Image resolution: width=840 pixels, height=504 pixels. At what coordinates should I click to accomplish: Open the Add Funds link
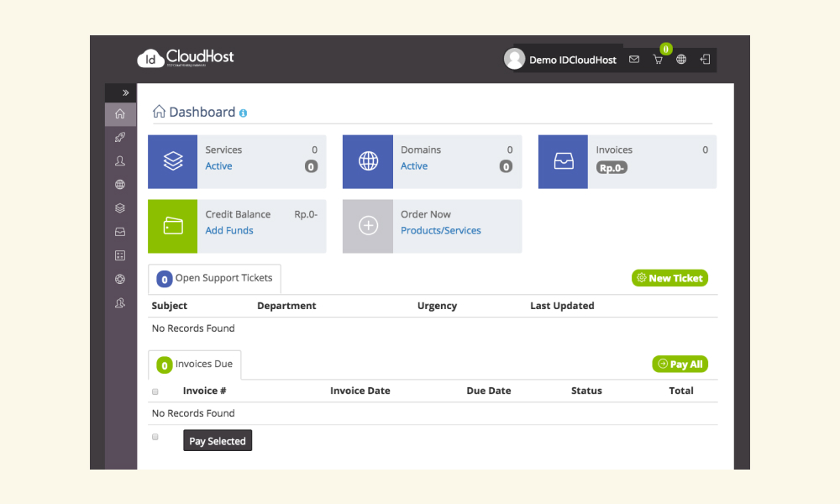[x=229, y=230]
